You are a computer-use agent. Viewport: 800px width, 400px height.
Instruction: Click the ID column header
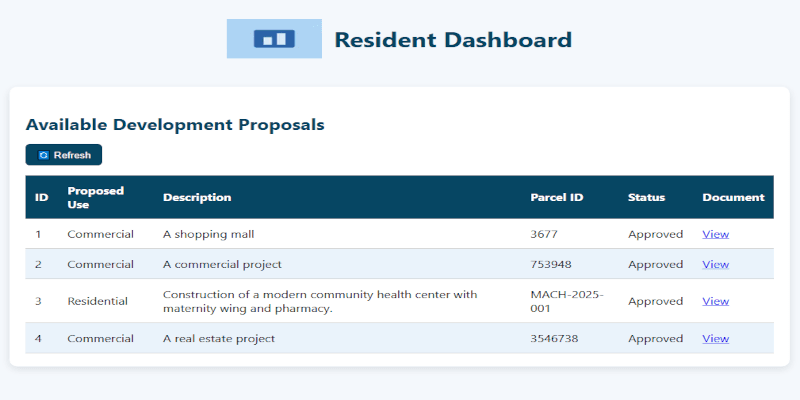pos(42,197)
